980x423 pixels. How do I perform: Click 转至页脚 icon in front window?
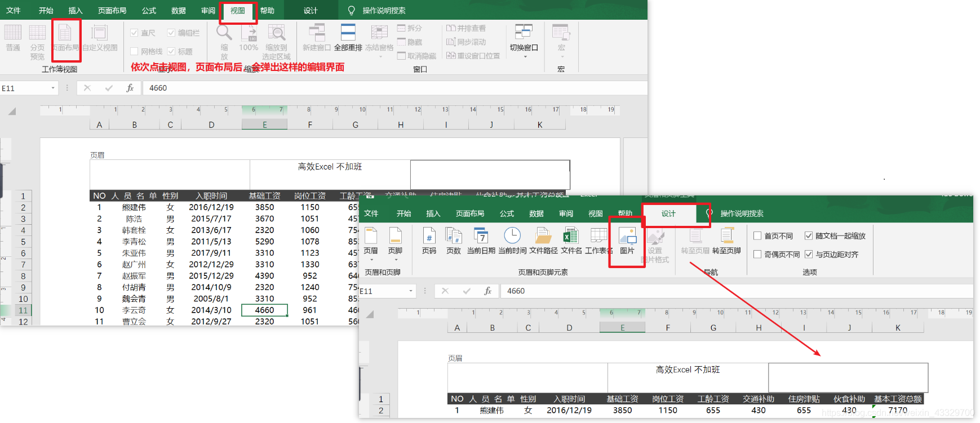point(726,237)
